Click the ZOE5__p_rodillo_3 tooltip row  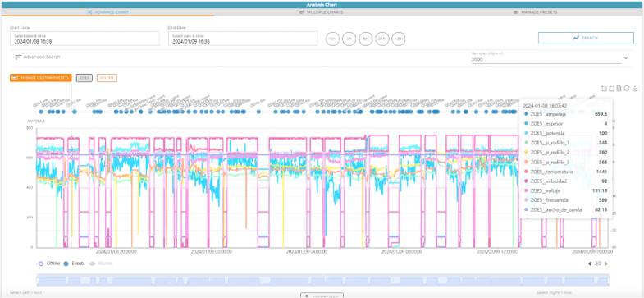click(565, 162)
